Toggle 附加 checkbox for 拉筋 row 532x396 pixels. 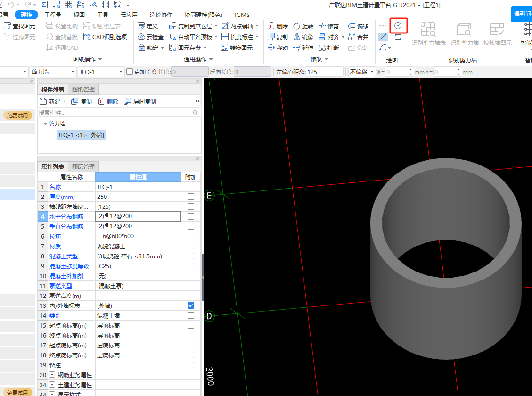[x=191, y=236]
